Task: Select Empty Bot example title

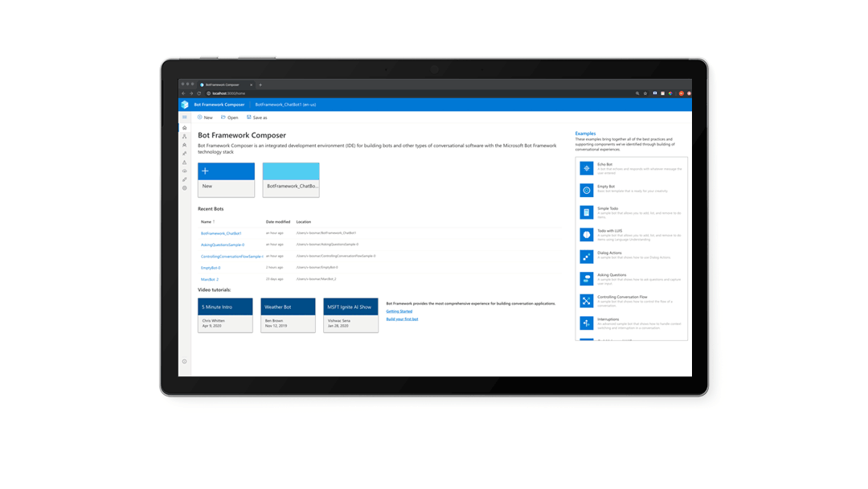Action: click(x=606, y=187)
